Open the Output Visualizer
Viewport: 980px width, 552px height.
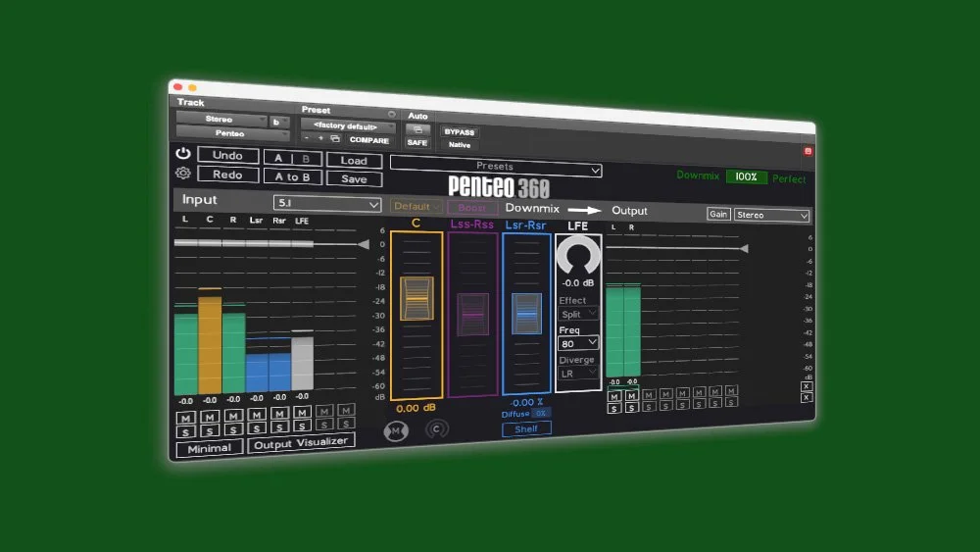[x=301, y=442]
